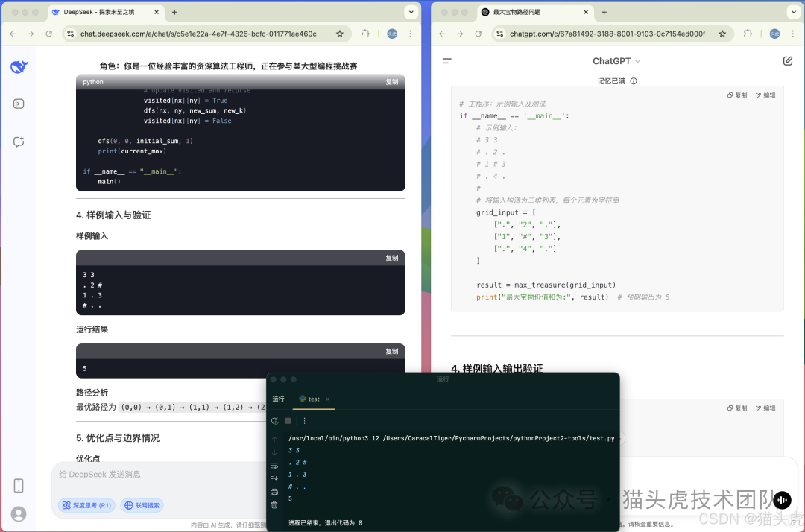Start ChatGPT voice mode with the black round button
805x532 pixels.
point(783,500)
